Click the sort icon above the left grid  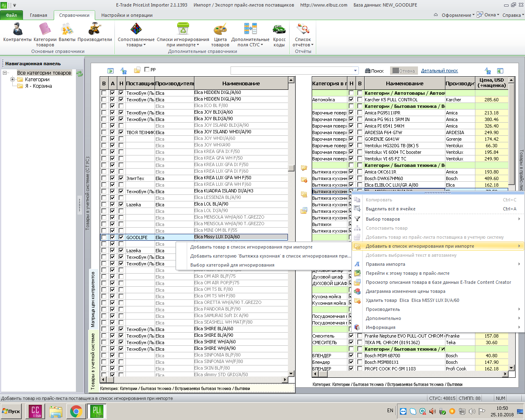coord(123,71)
